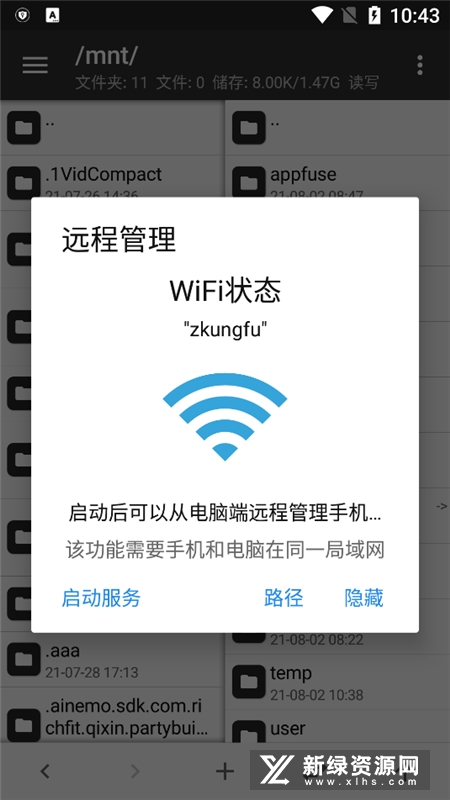Open the .ainemo.sdk.com.richfit folder
The image size is (450, 800).
click(112, 715)
